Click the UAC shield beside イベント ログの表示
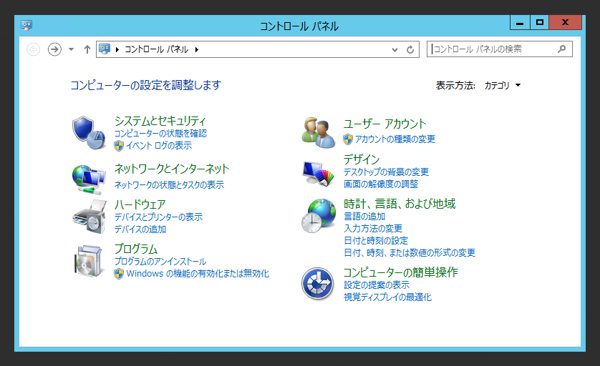 [x=119, y=145]
